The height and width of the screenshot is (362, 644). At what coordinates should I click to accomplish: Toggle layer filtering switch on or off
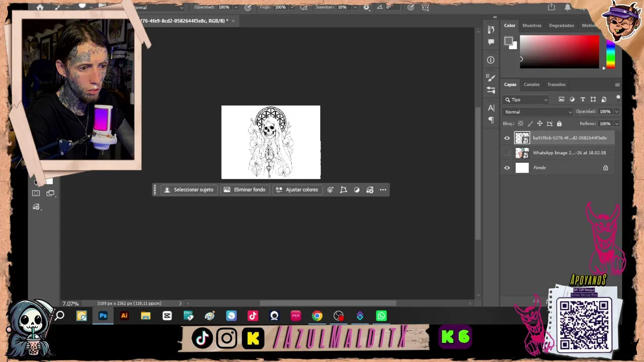point(618,98)
